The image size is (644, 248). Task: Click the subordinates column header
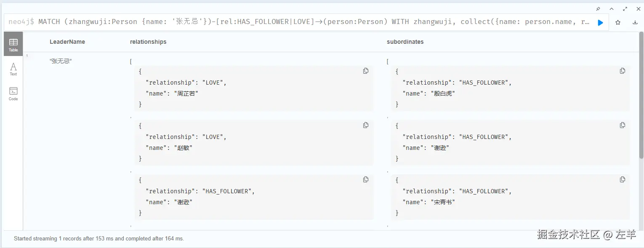point(405,42)
